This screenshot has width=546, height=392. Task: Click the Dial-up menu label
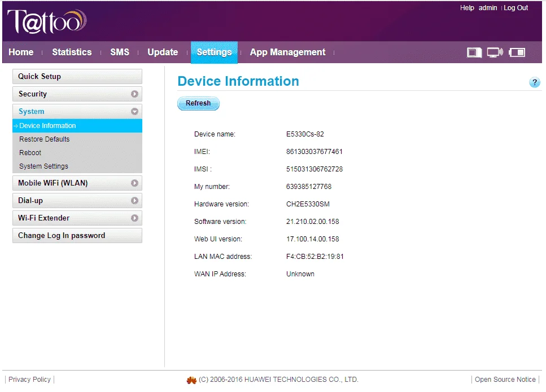pyautogui.click(x=30, y=200)
